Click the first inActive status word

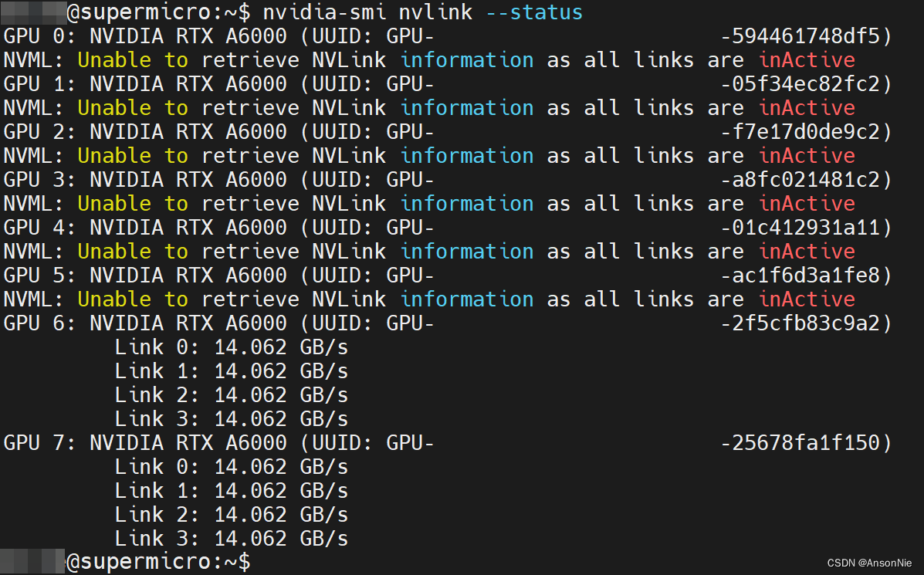(x=806, y=59)
